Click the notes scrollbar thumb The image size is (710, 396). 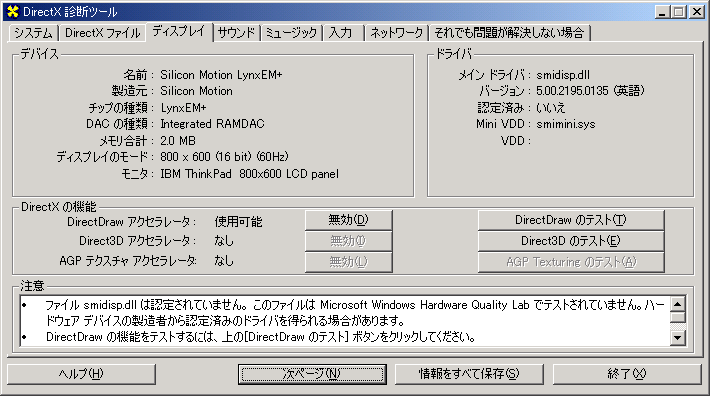point(677,317)
